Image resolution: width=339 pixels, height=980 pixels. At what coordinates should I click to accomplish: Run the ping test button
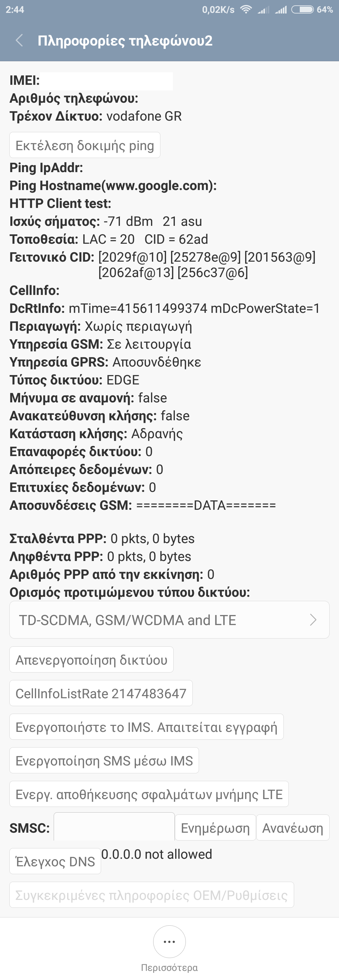[x=85, y=145]
